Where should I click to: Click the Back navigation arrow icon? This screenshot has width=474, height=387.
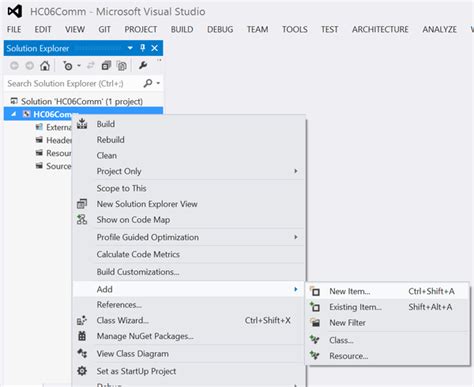[14, 66]
